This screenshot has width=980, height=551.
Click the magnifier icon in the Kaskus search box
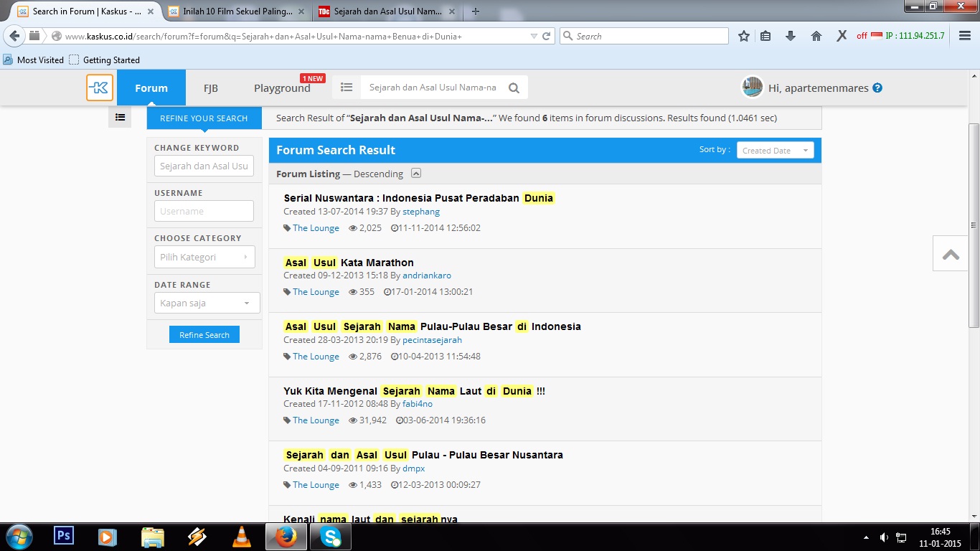tap(514, 88)
